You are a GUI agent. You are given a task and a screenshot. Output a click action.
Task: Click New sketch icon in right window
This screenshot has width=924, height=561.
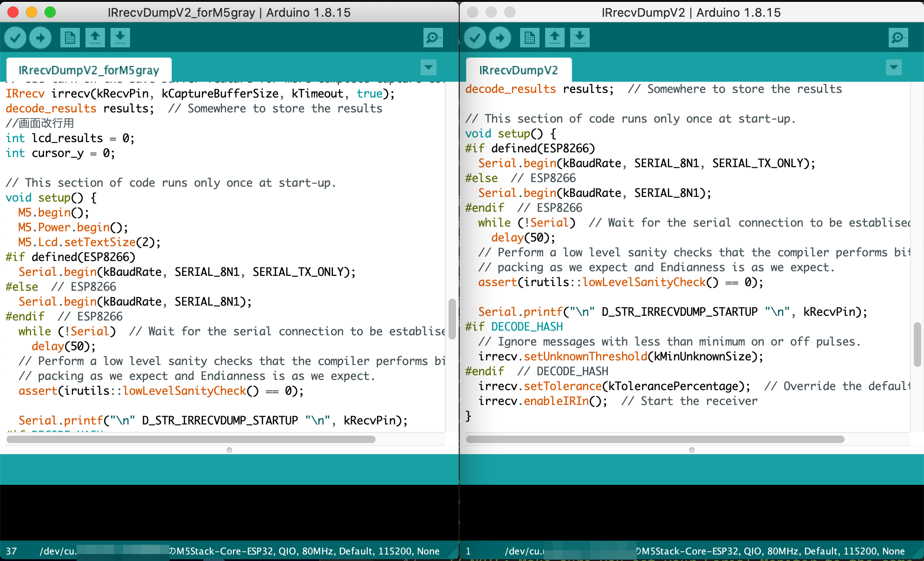coord(529,38)
